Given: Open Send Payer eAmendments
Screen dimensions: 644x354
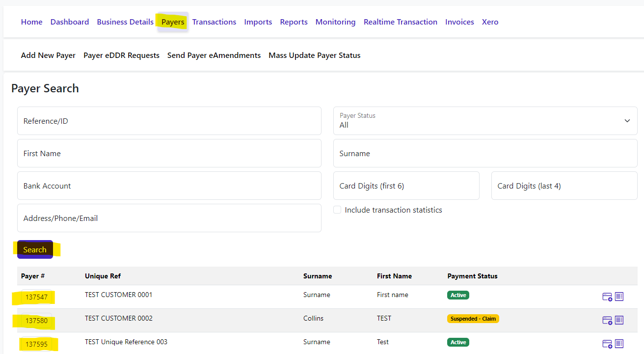Looking at the screenshot, I should pos(214,55).
